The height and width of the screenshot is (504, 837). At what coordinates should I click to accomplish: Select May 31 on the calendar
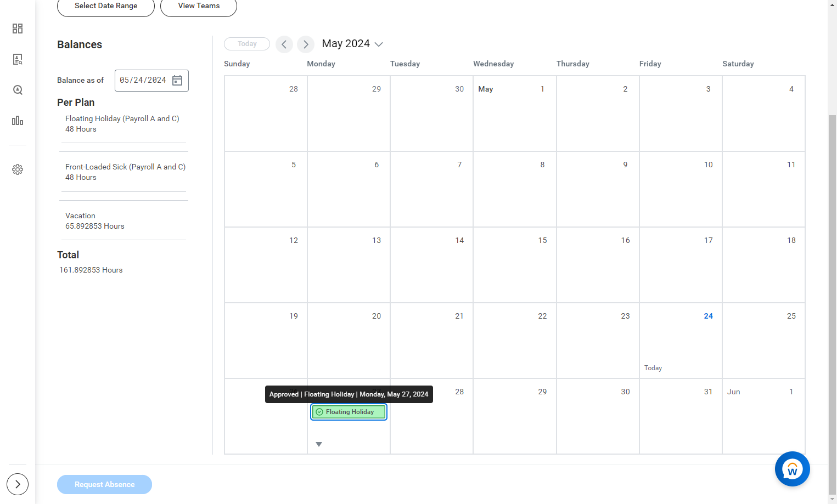click(681, 416)
